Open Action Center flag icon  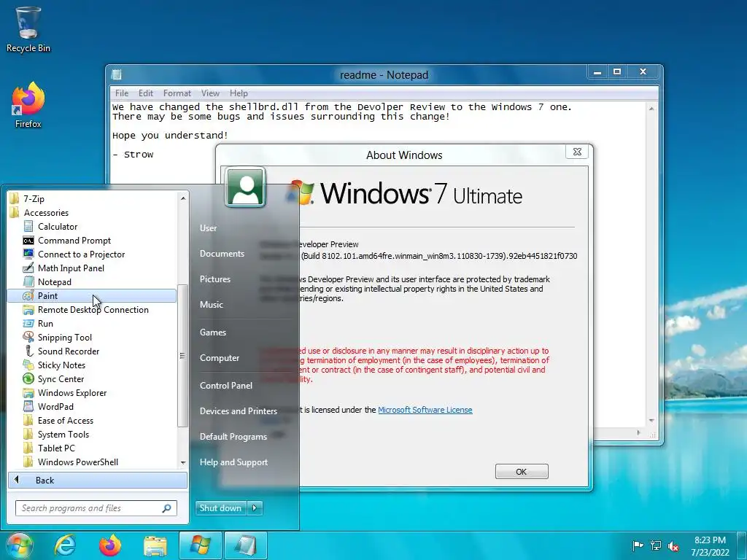point(638,545)
